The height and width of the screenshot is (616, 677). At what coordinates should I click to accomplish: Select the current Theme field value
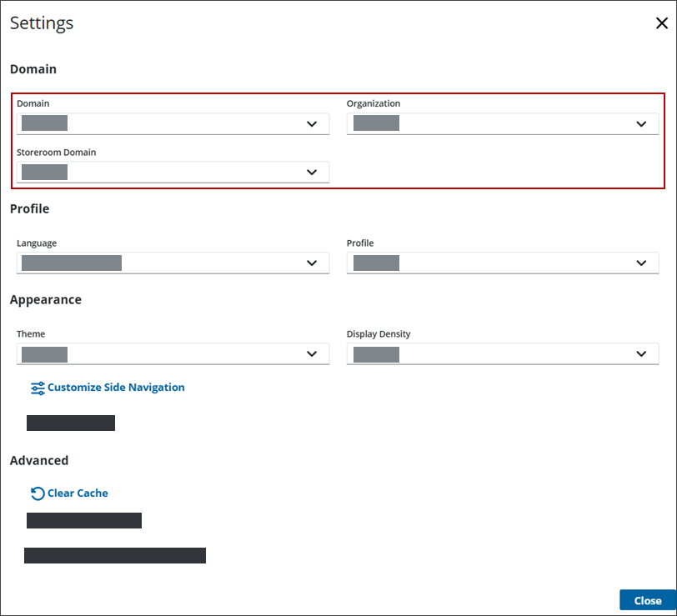click(45, 354)
